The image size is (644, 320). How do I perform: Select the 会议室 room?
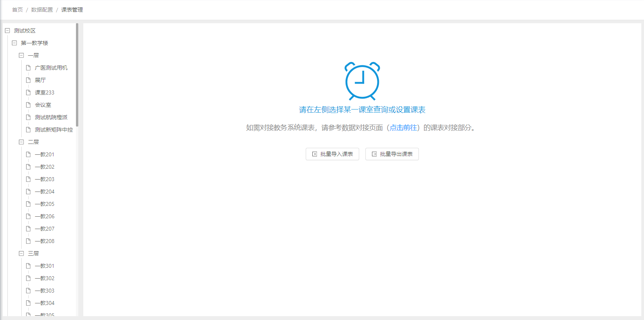[x=43, y=105]
